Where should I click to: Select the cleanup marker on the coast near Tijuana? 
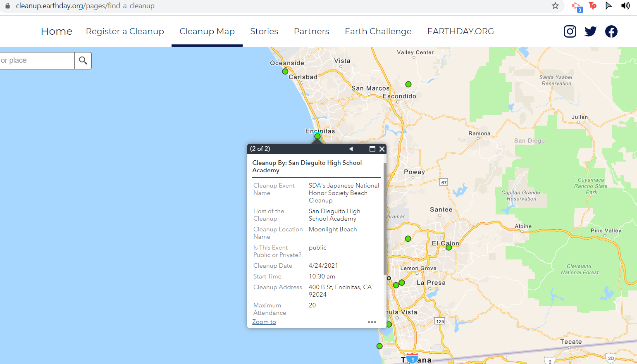pyautogui.click(x=379, y=346)
